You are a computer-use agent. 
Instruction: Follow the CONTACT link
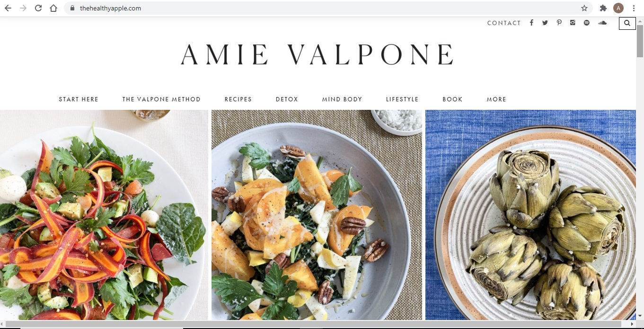504,23
